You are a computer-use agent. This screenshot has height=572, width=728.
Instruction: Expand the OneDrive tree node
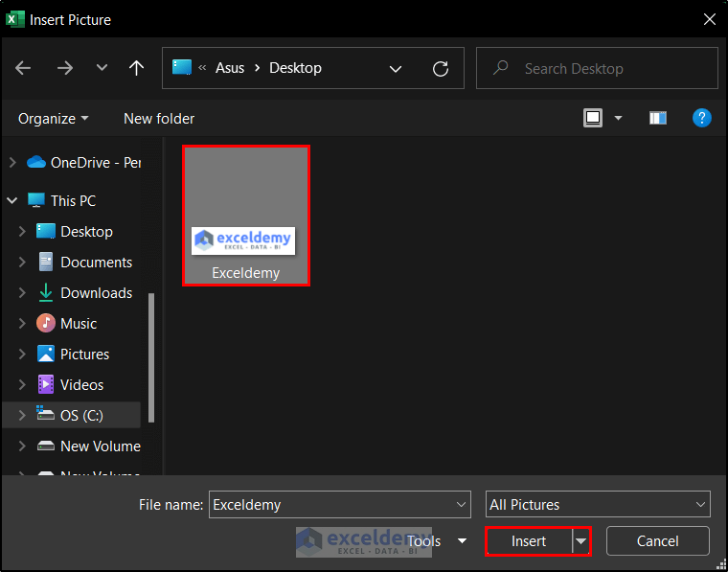pos(12,163)
